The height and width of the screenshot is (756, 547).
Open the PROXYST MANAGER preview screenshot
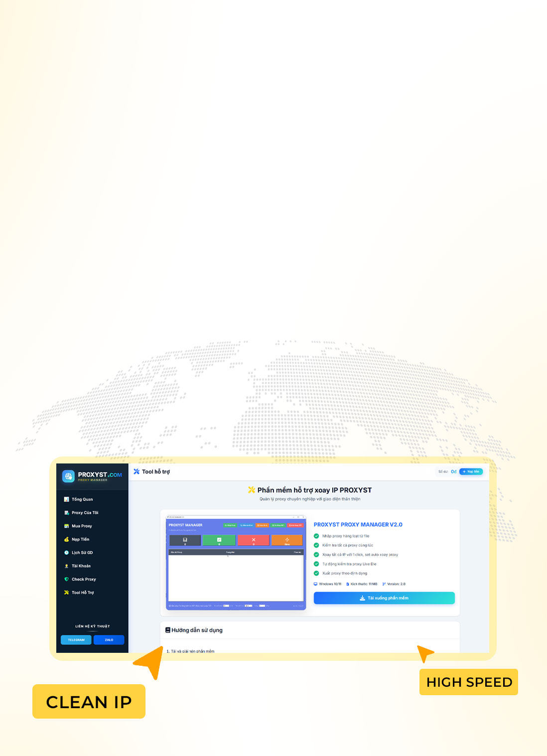click(236, 563)
